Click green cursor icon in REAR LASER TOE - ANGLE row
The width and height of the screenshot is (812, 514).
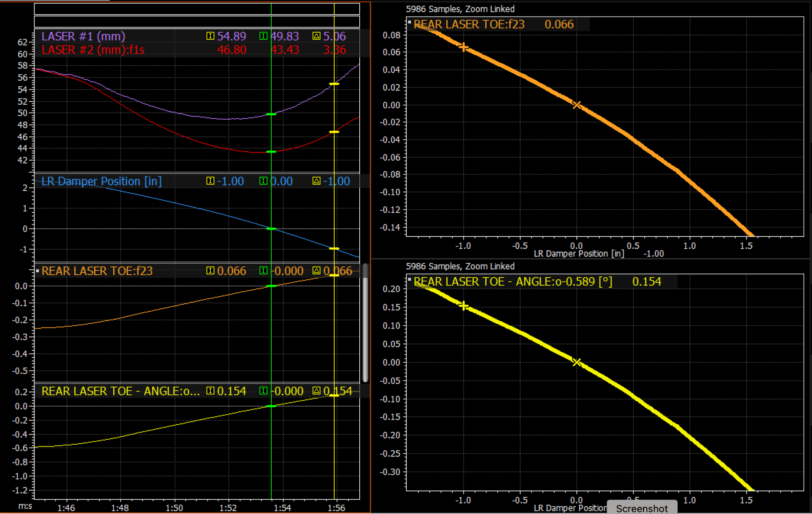coord(263,391)
